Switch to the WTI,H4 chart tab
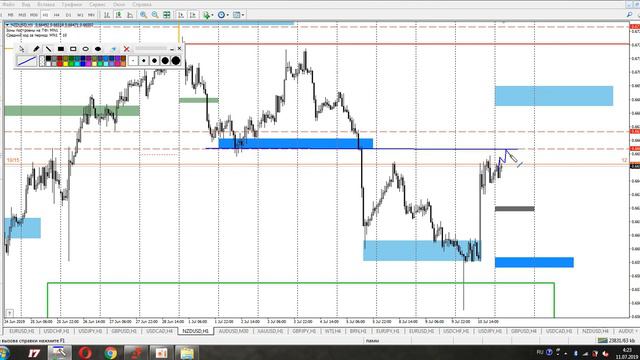Viewport: 640px width, 360px height. tap(333, 331)
